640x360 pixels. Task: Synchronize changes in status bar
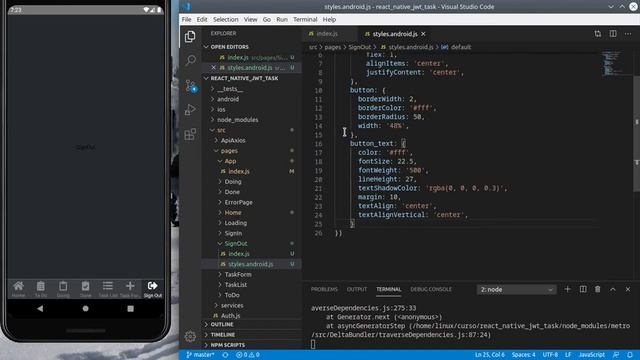pos(225,355)
